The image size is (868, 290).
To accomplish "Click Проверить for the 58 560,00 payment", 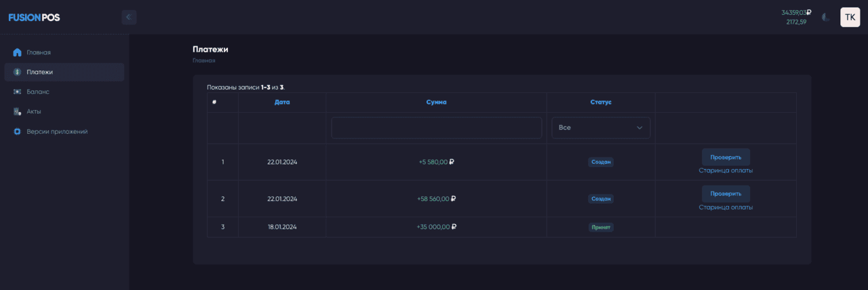I will coord(726,194).
